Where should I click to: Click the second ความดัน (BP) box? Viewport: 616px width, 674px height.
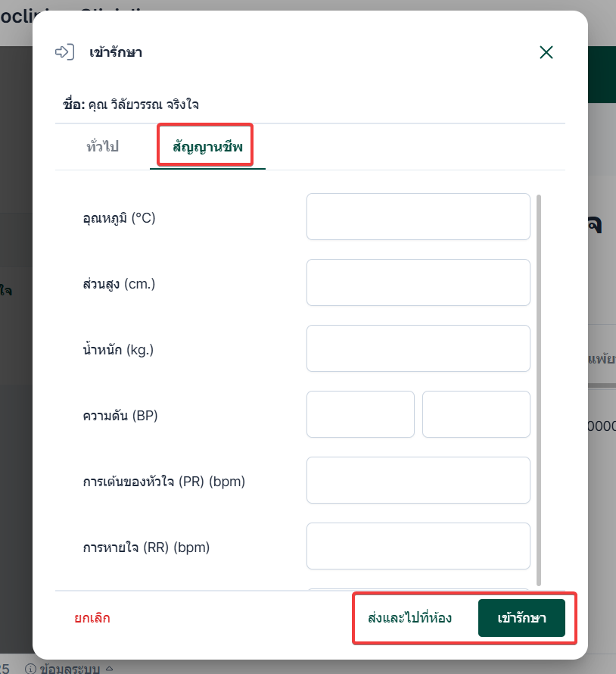(476, 414)
